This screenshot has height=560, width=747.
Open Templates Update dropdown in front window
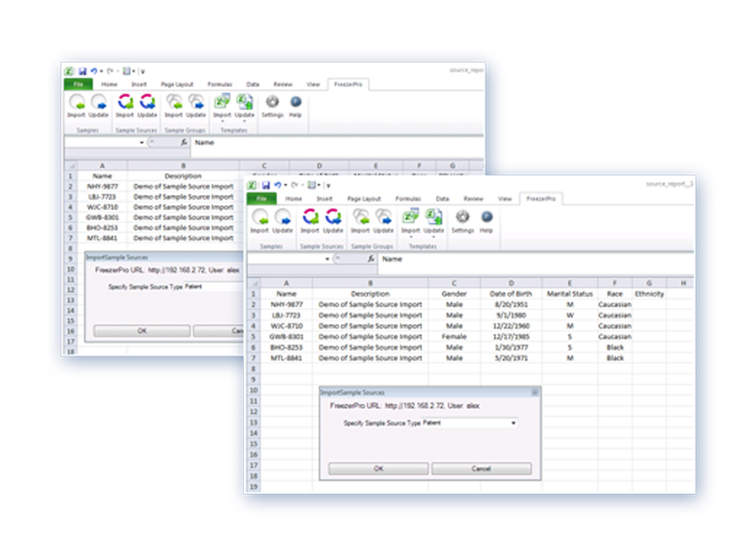(433, 237)
